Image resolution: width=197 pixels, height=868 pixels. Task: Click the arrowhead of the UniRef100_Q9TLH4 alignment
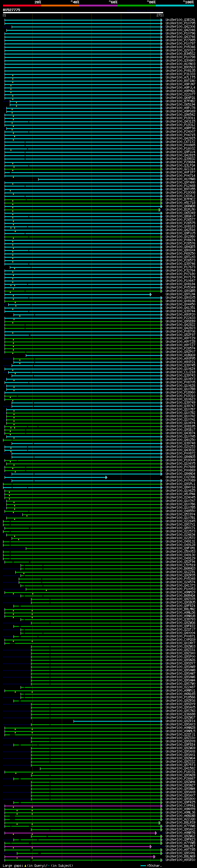click(x=151, y=294)
